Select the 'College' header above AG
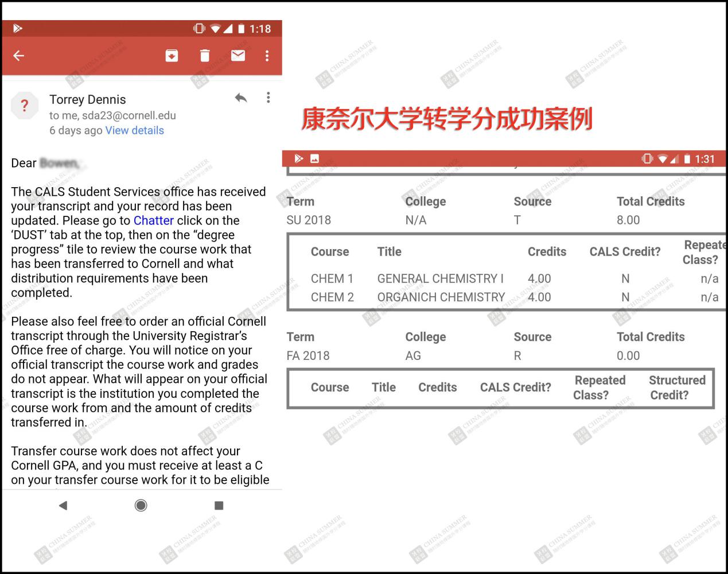Screen dimensions: 728x574 pos(426,337)
